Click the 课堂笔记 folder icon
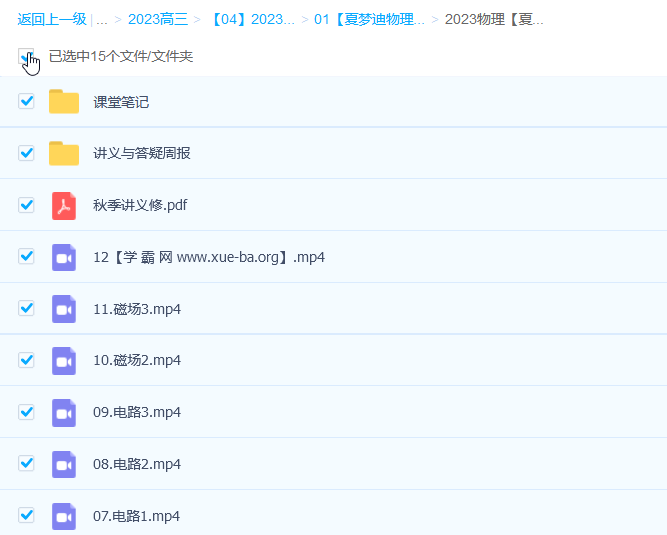The width and height of the screenshot is (667, 535). tap(64, 102)
